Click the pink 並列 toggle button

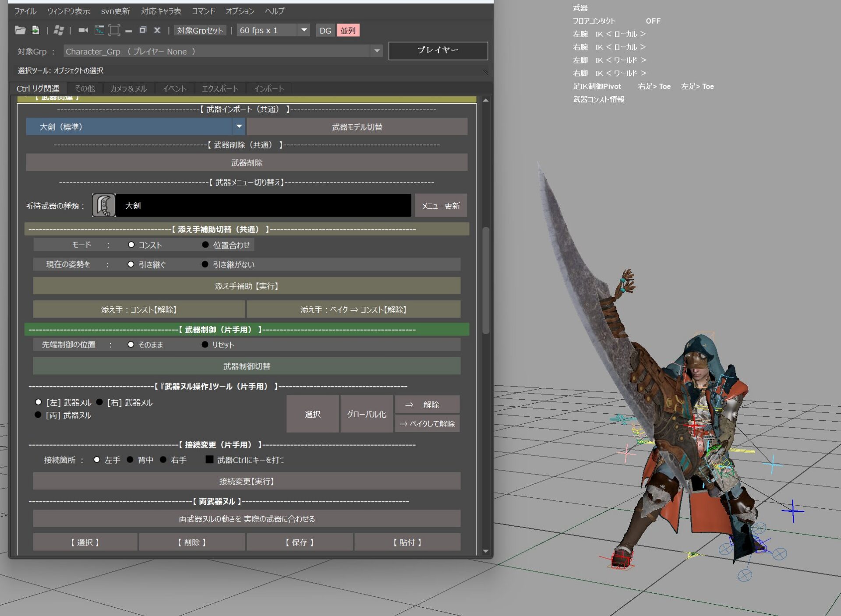point(348,31)
